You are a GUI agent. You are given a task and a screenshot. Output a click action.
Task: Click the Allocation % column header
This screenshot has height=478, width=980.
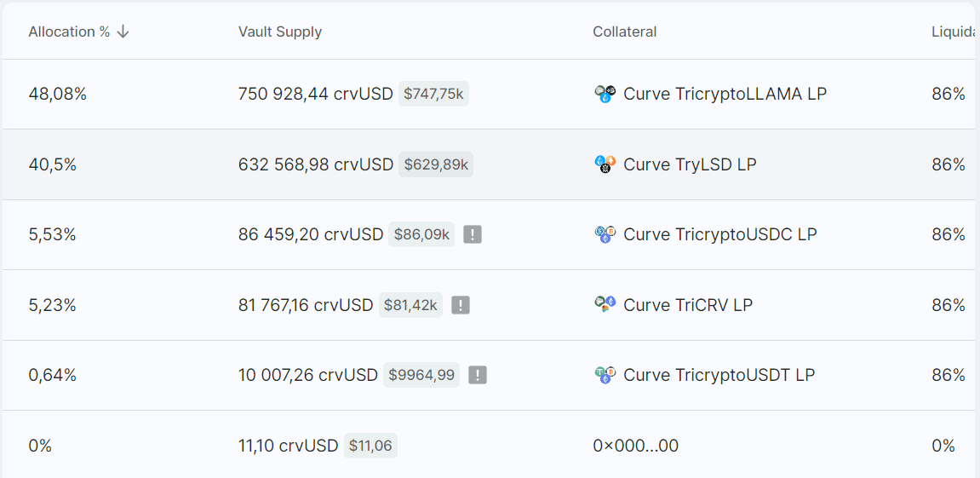pos(69,32)
